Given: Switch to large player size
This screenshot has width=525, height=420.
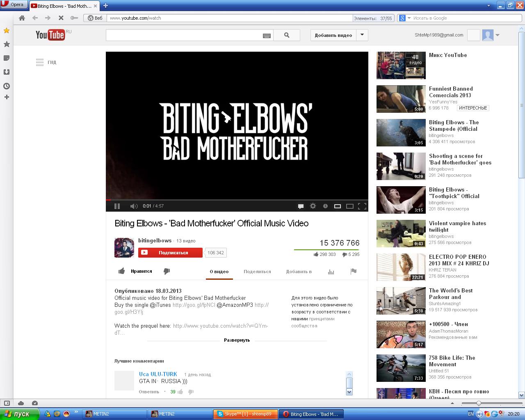Looking at the screenshot, I should pyautogui.click(x=350, y=206).
